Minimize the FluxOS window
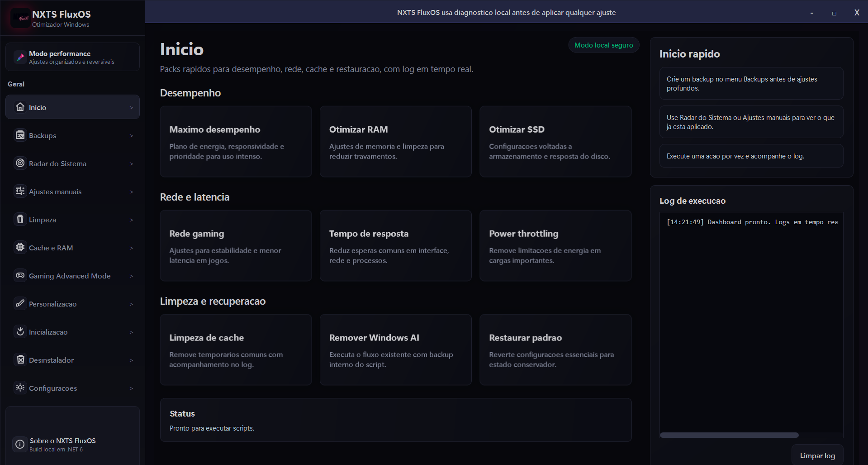This screenshot has height=465, width=868. pyautogui.click(x=811, y=13)
